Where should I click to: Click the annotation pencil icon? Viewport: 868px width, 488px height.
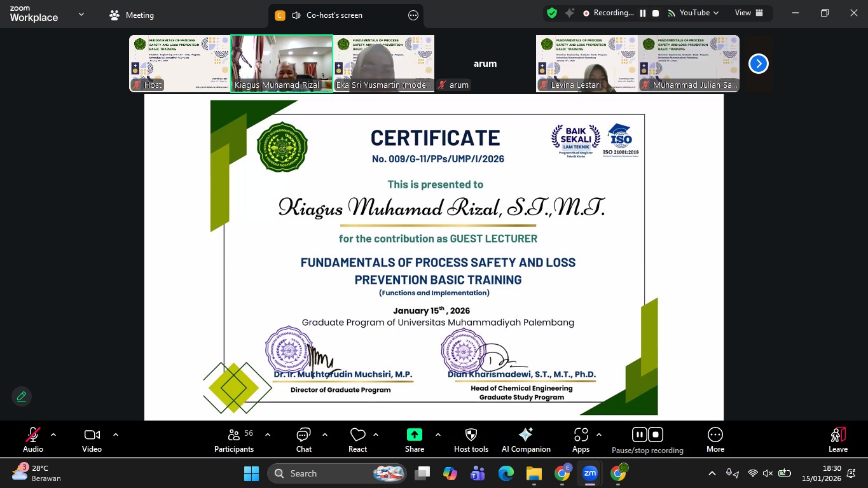[x=22, y=396]
